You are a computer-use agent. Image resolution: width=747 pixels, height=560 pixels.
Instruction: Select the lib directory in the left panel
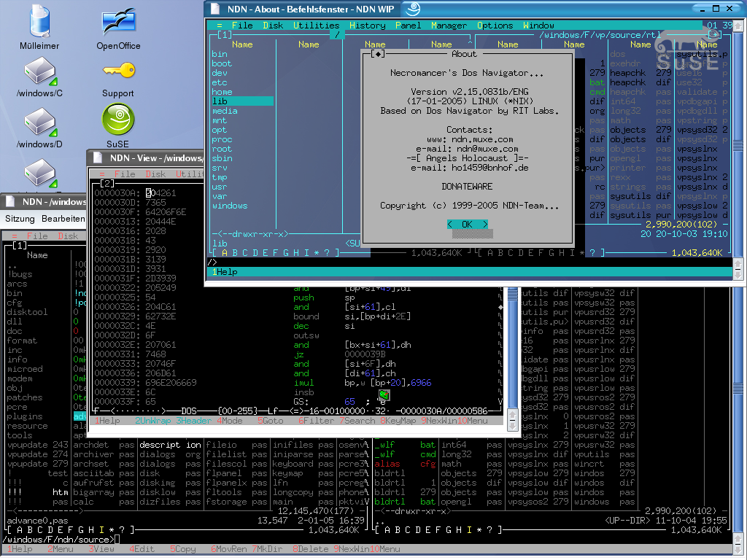coord(242,101)
